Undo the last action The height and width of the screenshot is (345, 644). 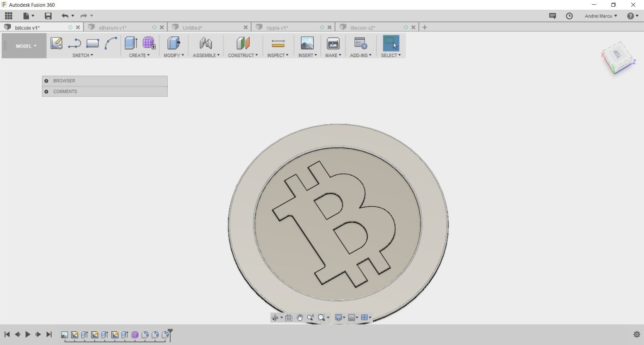coord(65,16)
